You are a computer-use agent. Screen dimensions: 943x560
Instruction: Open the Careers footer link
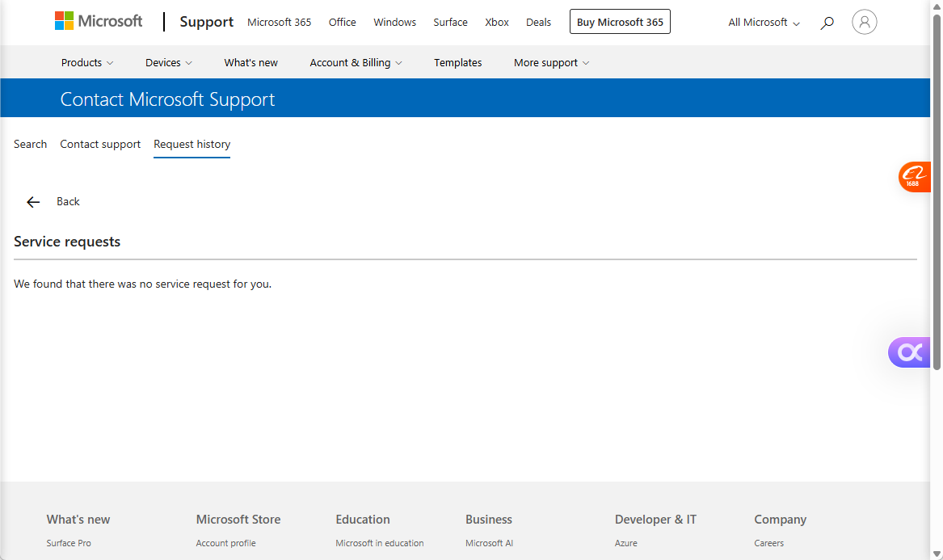[x=768, y=543]
